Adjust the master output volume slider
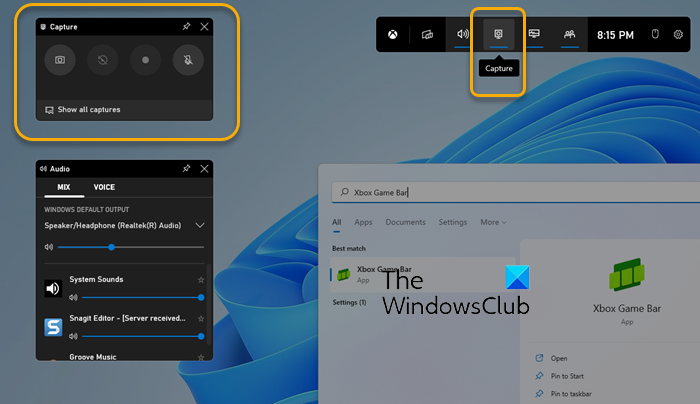 click(131, 247)
